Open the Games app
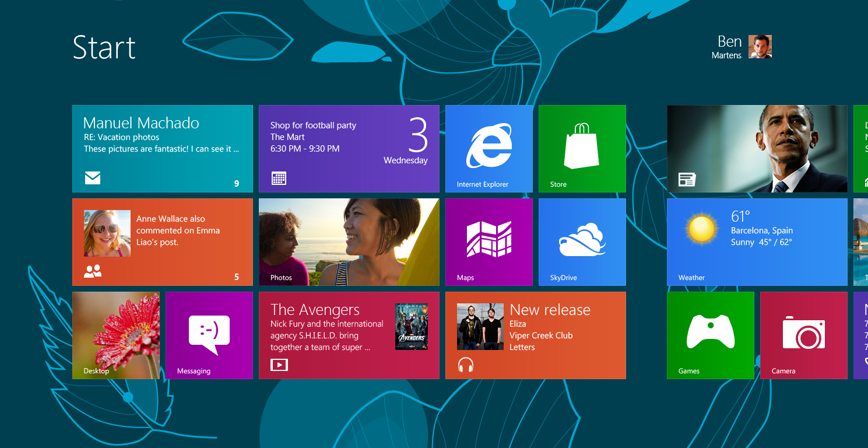The image size is (868, 448). [710, 335]
